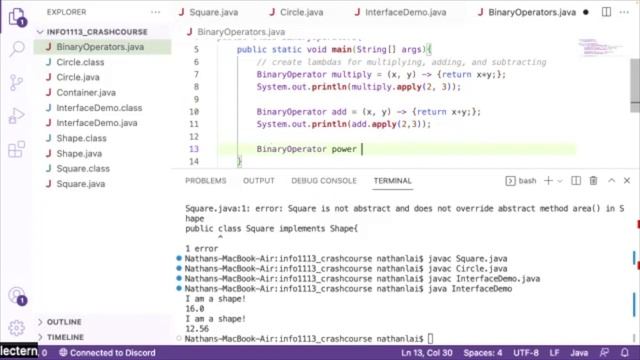Viewport: 640px width, 360px height.
Task: Click the Ln 13, Col 30 status item
Action: pyautogui.click(x=427, y=353)
